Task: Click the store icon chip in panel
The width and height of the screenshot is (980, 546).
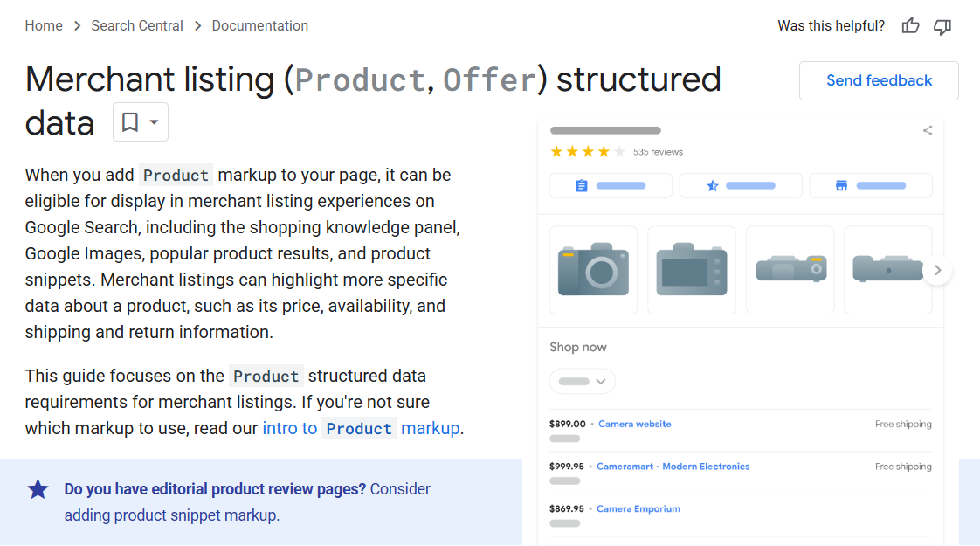Action: pos(871,186)
